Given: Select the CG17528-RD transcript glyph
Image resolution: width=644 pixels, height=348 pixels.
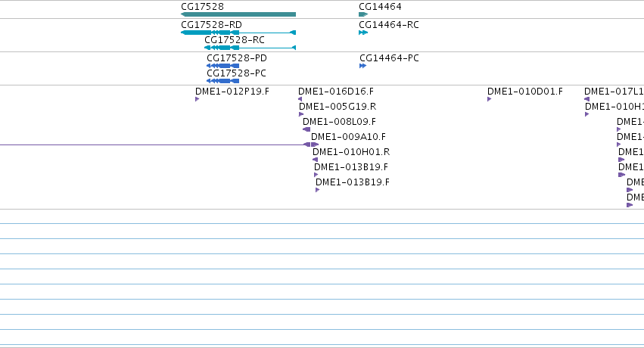Looking at the screenshot, I should pyautogui.click(x=238, y=33).
